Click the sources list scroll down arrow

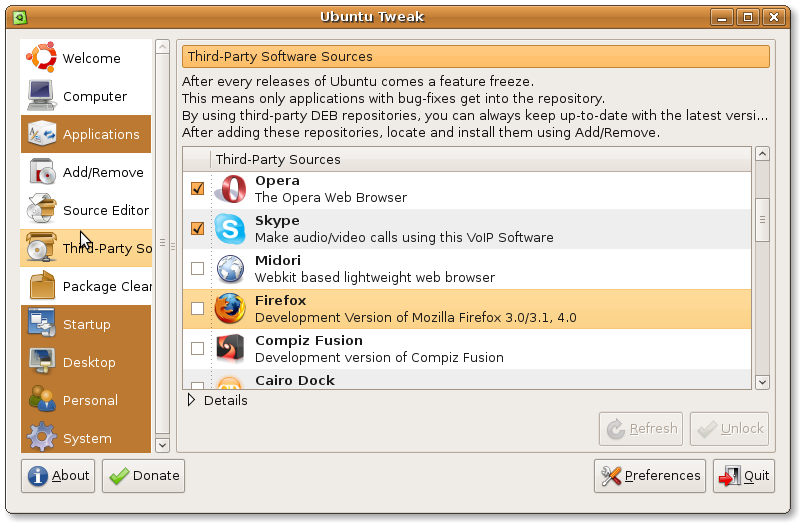click(762, 381)
